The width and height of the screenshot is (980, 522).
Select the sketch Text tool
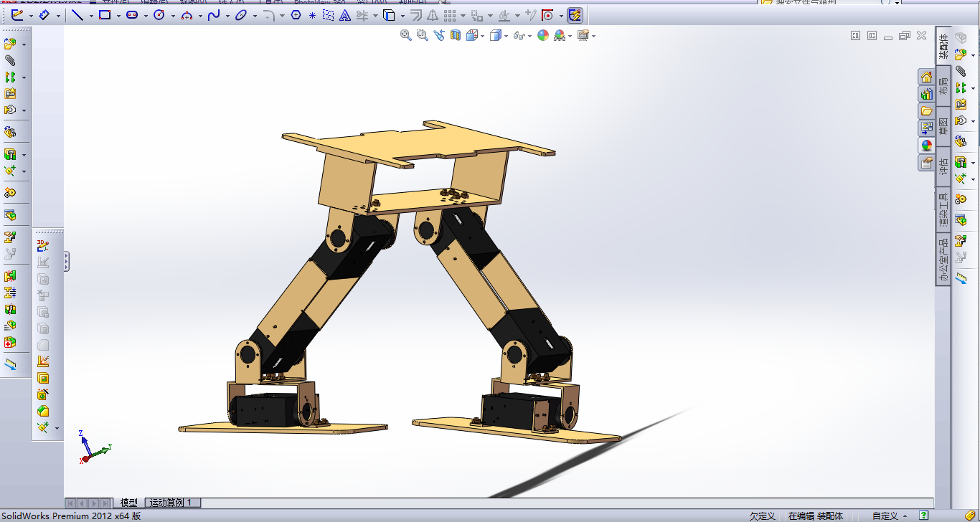(x=345, y=15)
